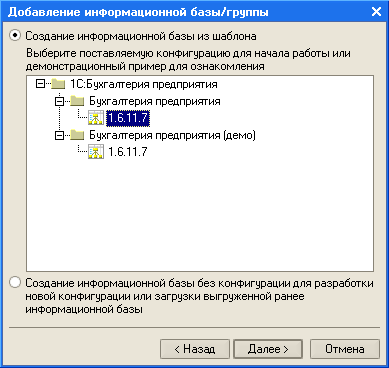Choose the option to create a base без конфигурации
Viewport: 389px width, 368px height.
tap(15, 283)
